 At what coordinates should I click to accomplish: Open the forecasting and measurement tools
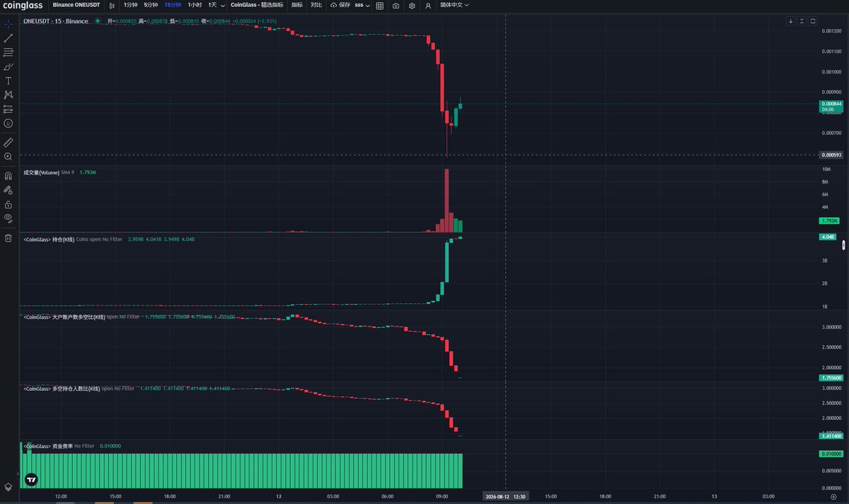pyautogui.click(x=8, y=109)
